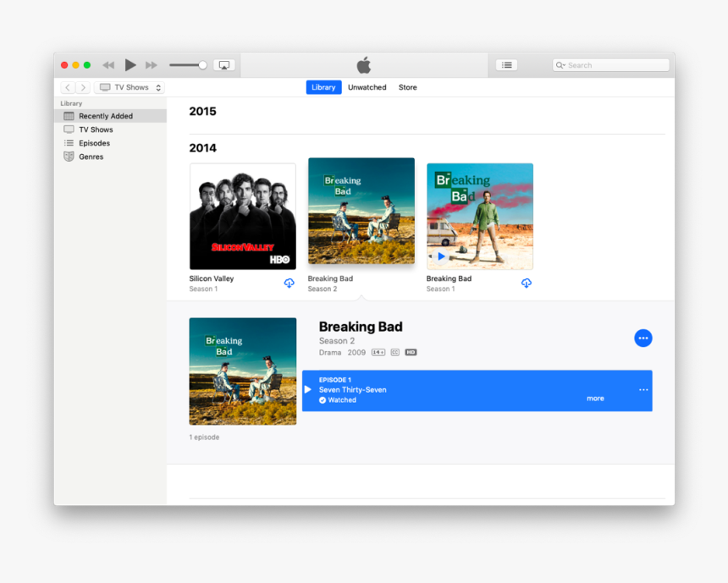
Task: Click the 14+ rating badge
Action: click(378, 352)
